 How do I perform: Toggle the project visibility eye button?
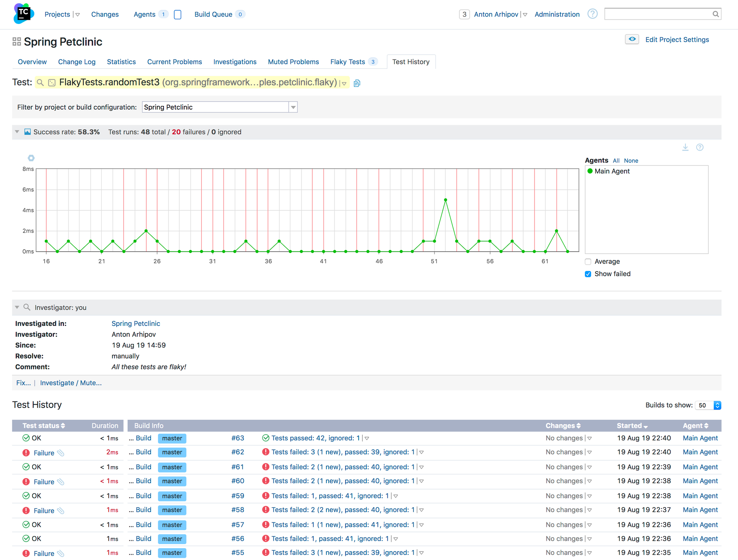pyautogui.click(x=632, y=39)
